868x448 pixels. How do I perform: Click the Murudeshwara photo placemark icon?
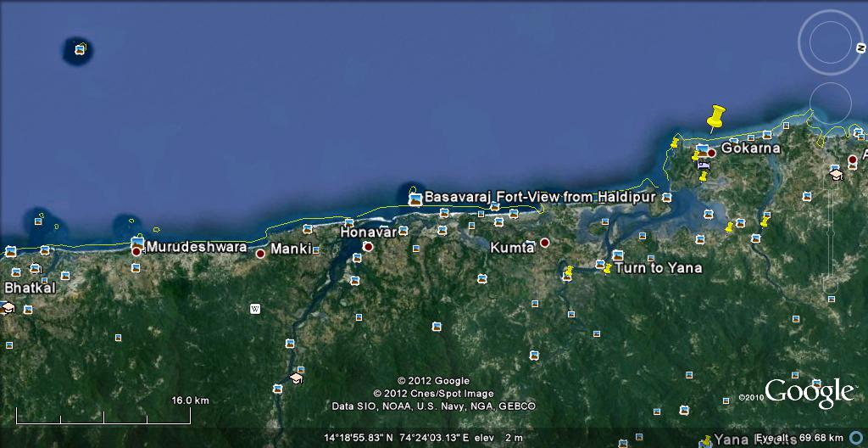click(136, 243)
